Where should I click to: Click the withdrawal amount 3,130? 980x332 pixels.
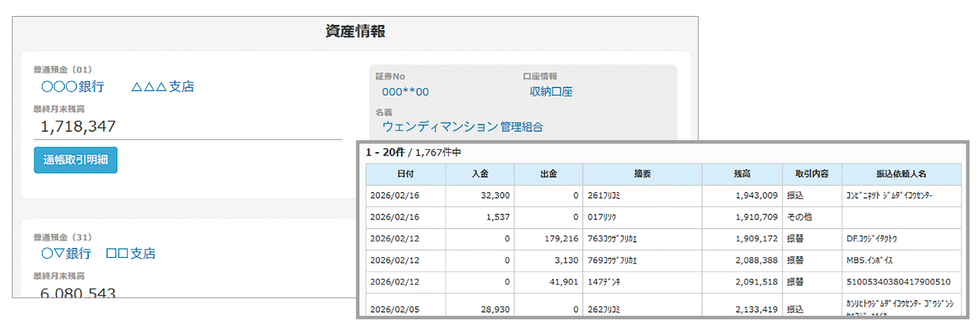(567, 260)
